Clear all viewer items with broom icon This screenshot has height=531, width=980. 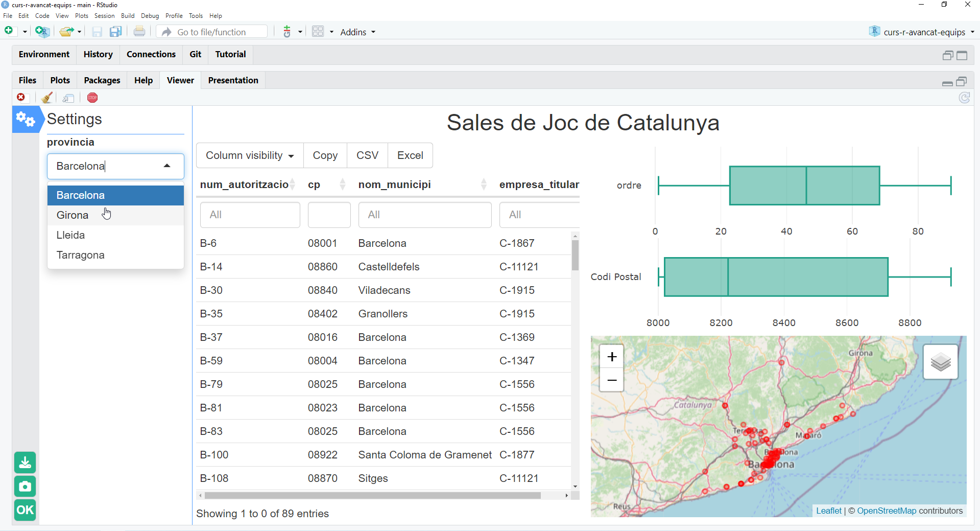[47, 98]
